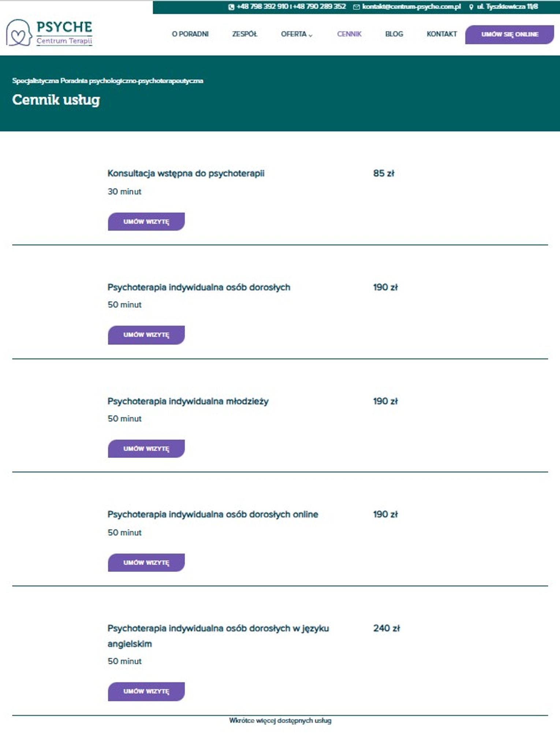Expand the OFERTA dropdown menu
Image resolution: width=560 pixels, height=739 pixels.
pos(296,34)
